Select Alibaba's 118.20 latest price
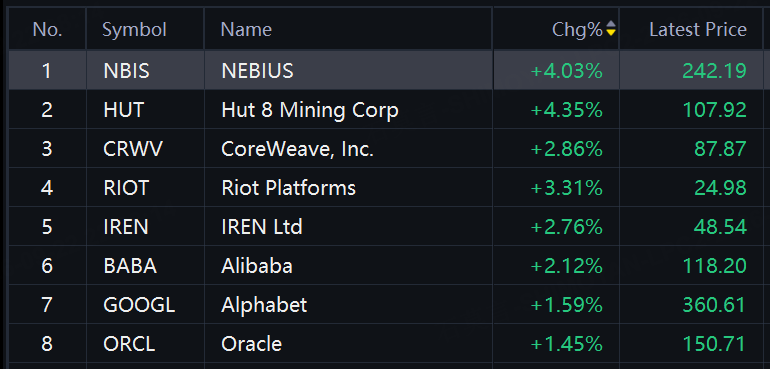Viewport: 770px width, 369px height. [x=715, y=266]
